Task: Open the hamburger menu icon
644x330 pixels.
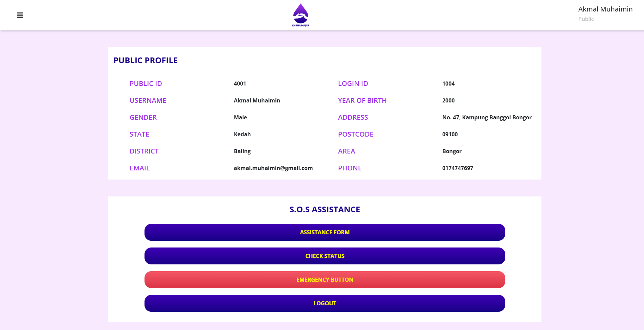Action: point(20,15)
